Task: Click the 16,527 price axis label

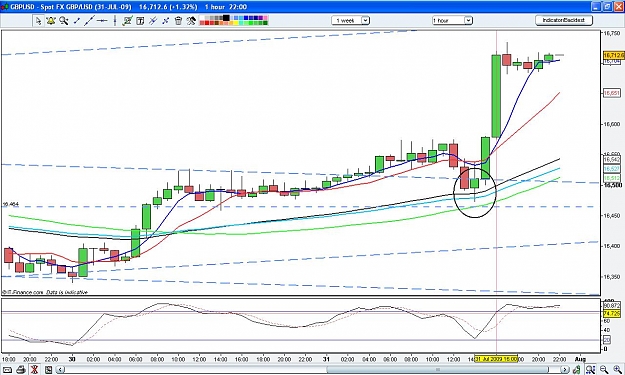Action: point(611,169)
